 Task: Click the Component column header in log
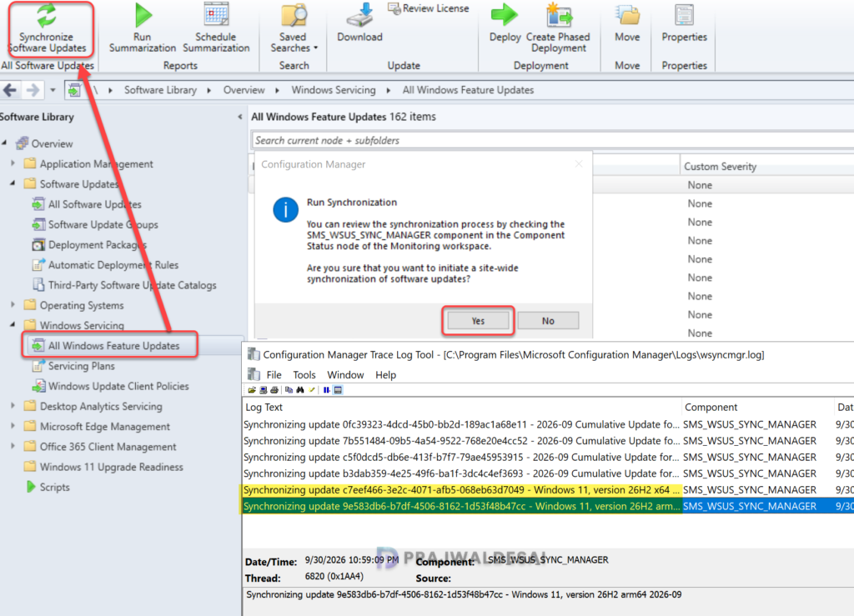pos(757,407)
